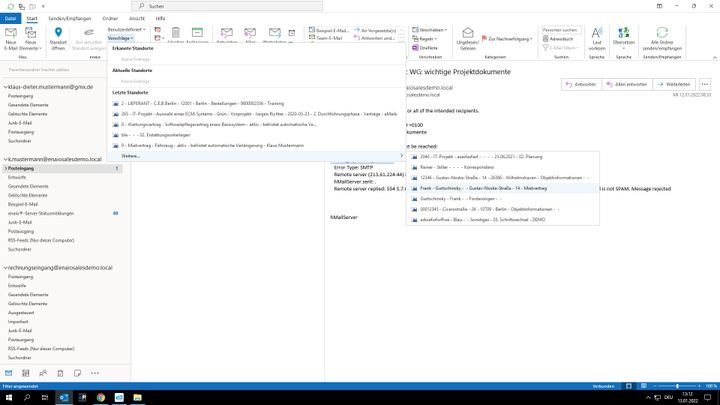Click the Standort öffnen pin icon
Viewport: 720px width, 405px height.
click(58, 32)
